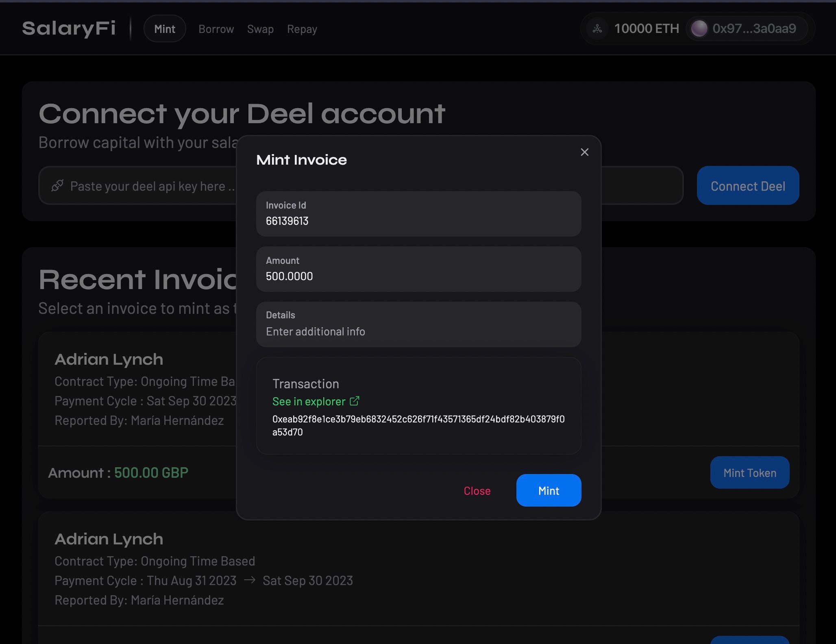Click the Thu Aug 31 2023 payment cycle date
Screen dimensions: 836x644
click(x=192, y=581)
